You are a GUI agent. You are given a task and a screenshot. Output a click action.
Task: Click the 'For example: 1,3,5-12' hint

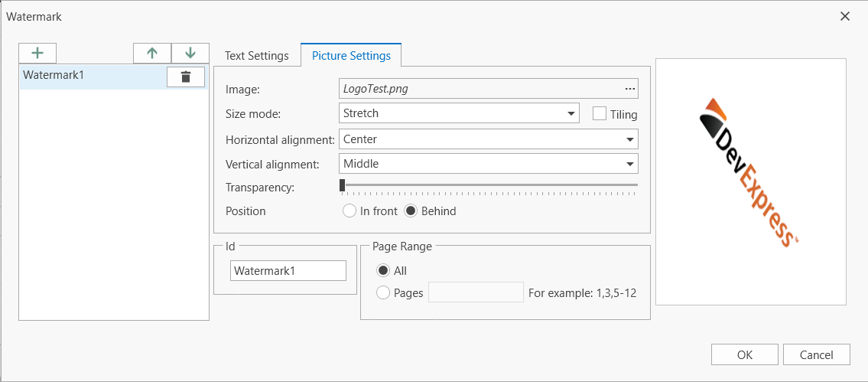582,292
